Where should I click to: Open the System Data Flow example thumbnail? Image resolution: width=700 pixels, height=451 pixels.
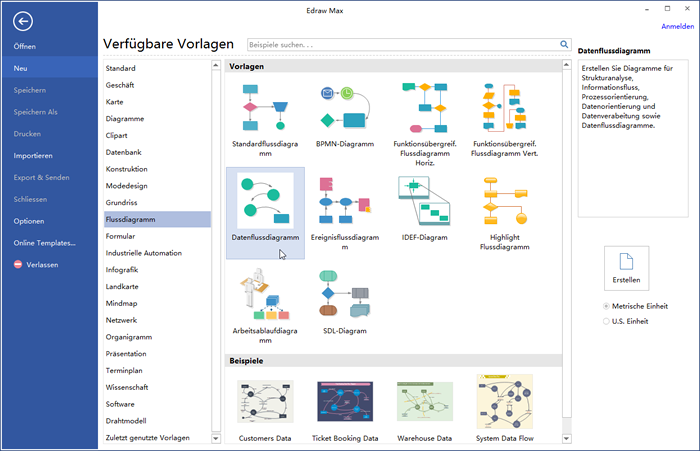(x=504, y=401)
